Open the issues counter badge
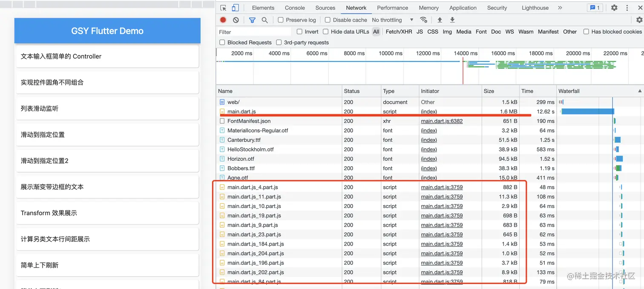This screenshot has height=289, width=644. 594,8
